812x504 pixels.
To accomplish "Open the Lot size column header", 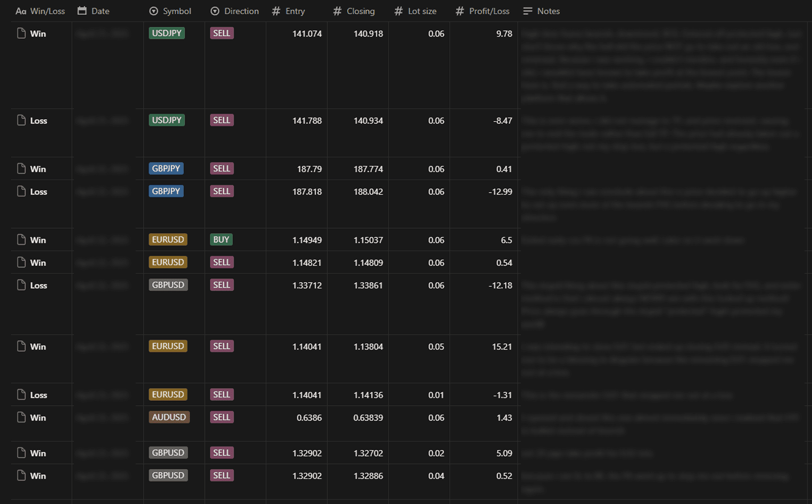I will pos(416,11).
